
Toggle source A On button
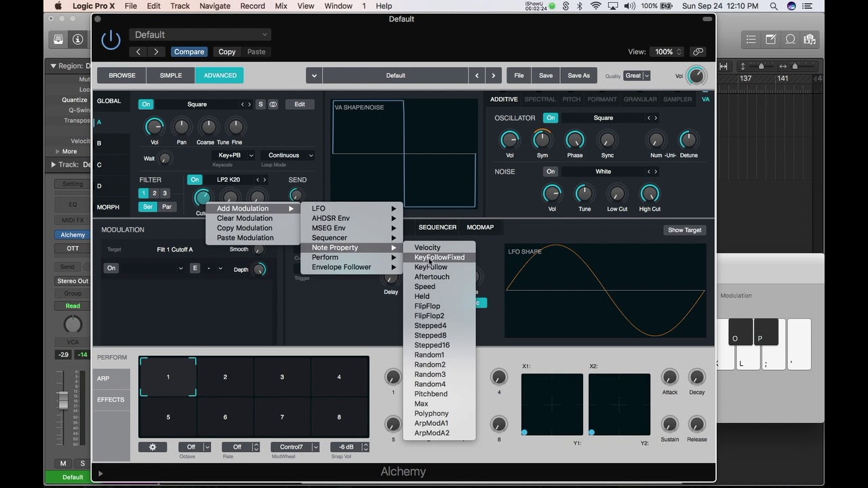point(146,104)
